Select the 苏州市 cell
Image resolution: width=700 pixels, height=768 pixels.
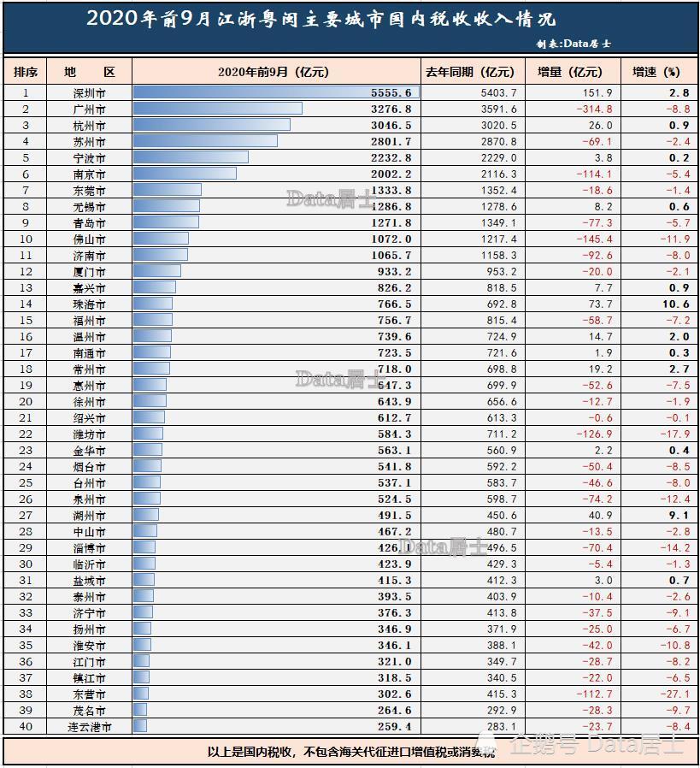[90, 142]
